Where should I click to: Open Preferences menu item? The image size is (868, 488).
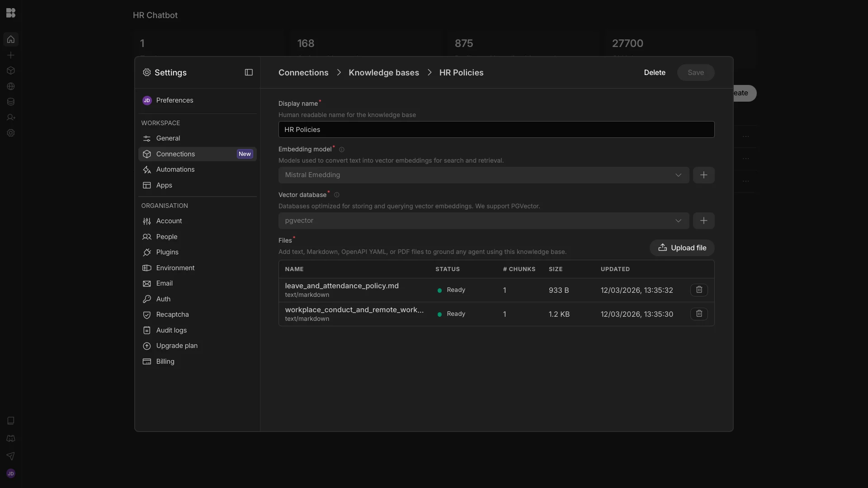point(174,100)
